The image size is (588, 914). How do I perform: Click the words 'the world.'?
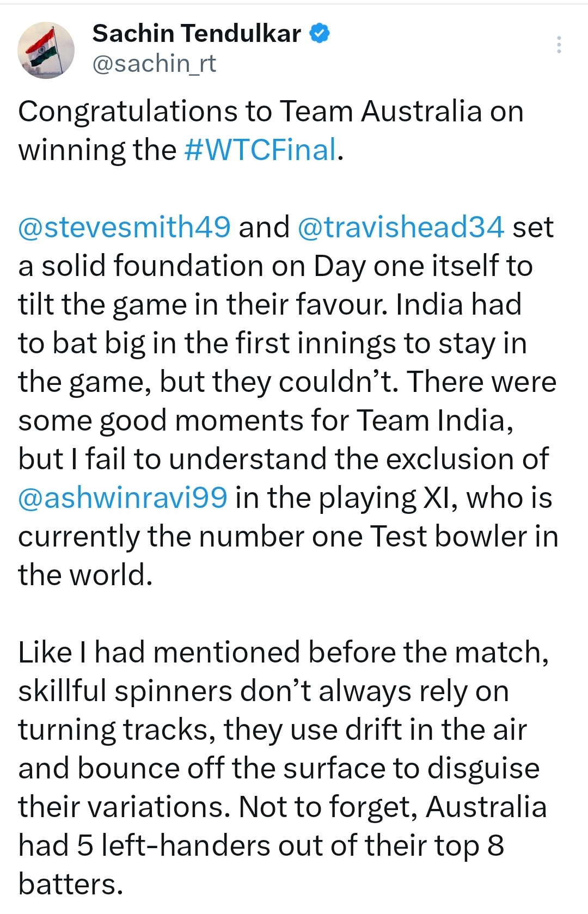tap(85, 575)
